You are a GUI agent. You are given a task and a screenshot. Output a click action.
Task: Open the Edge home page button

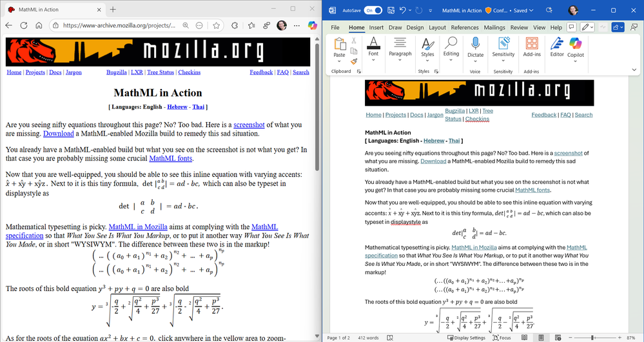pos(39,25)
